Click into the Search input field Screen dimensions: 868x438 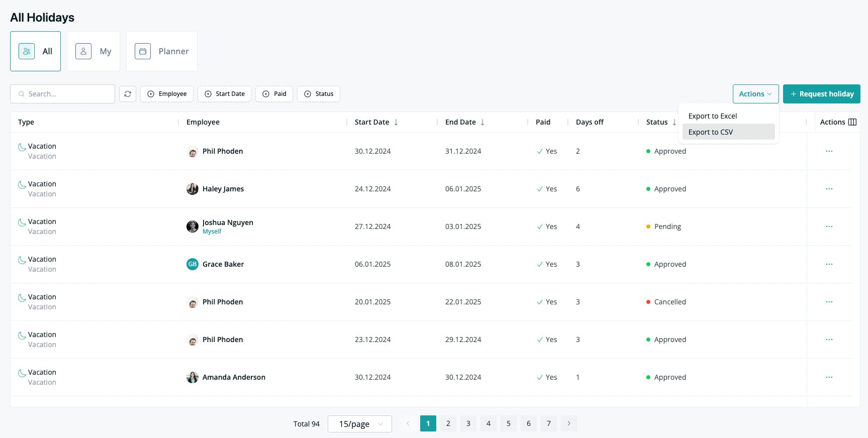point(63,94)
